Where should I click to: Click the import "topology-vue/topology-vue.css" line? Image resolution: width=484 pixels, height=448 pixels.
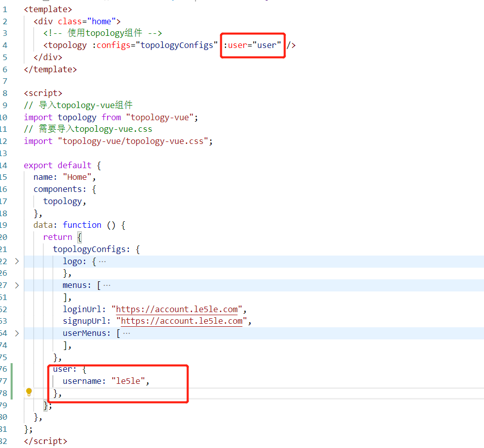pyautogui.click(x=118, y=141)
